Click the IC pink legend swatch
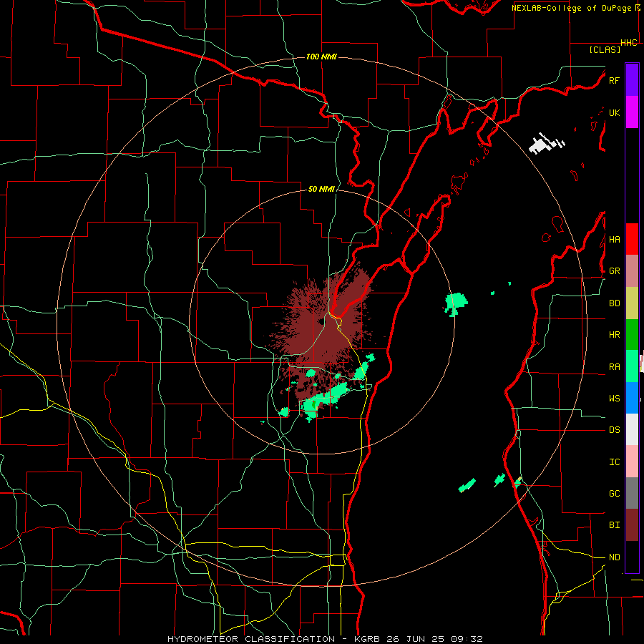Screen dimensions: 644x644 pyautogui.click(x=632, y=462)
